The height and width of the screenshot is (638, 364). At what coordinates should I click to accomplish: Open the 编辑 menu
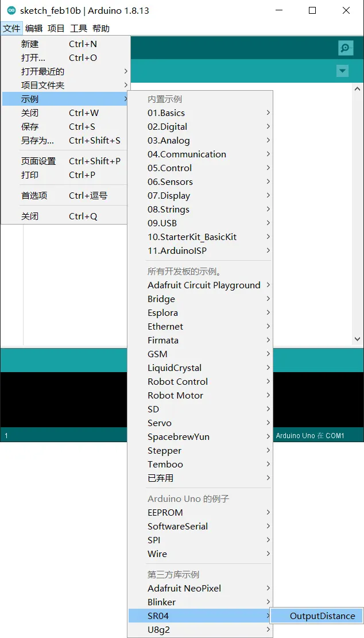33,29
